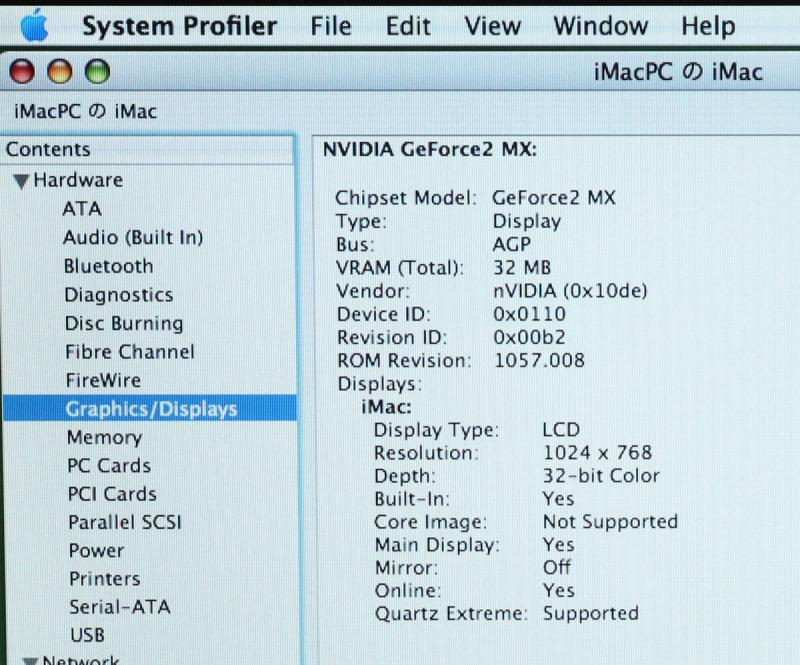Click the Revision ID value 0x00b2
800x665 pixels.
tap(529, 337)
